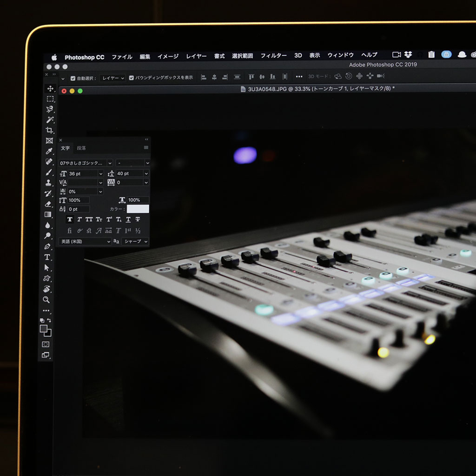This screenshot has width=476, height=476.
Task: Activate the Zoom tool
Action: click(46, 300)
